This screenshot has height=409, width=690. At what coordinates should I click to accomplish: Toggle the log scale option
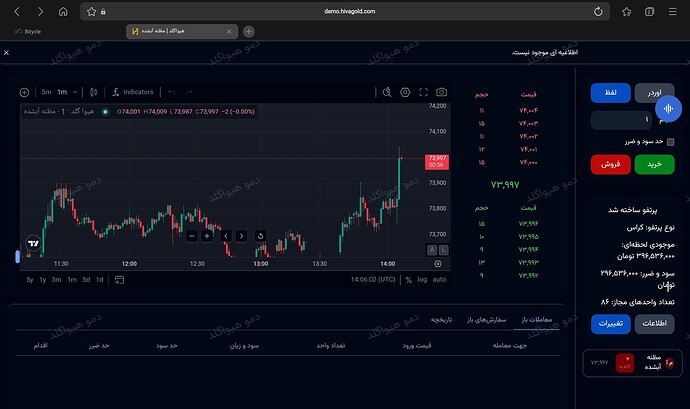click(x=422, y=280)
